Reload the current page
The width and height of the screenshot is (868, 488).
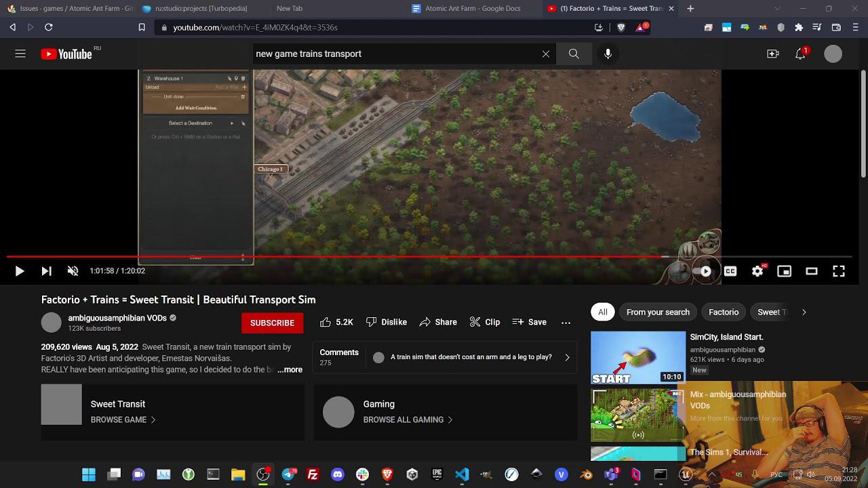(x=49, y=27)
